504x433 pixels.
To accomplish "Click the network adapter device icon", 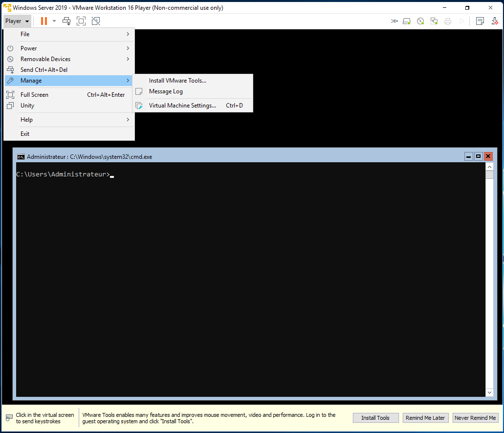I will point(434,21).
